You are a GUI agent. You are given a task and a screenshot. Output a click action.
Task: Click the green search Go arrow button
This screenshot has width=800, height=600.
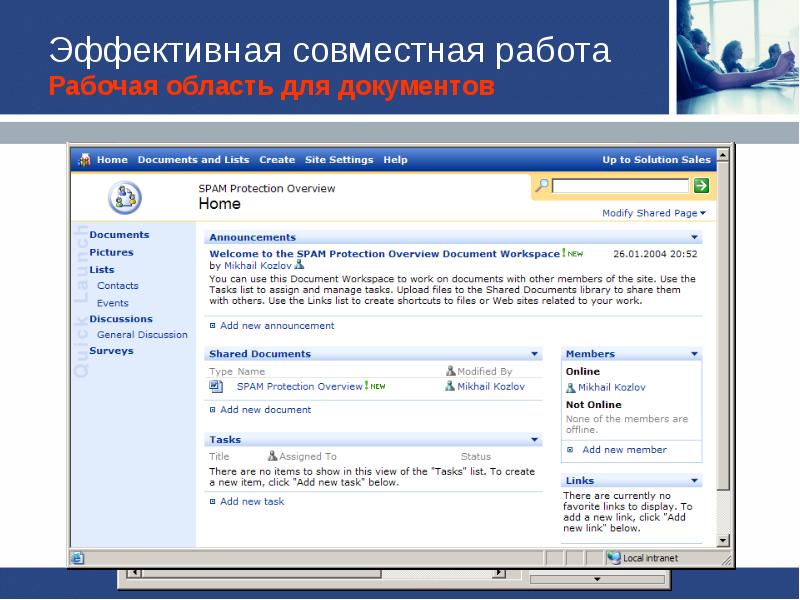[x=701, y=185]
